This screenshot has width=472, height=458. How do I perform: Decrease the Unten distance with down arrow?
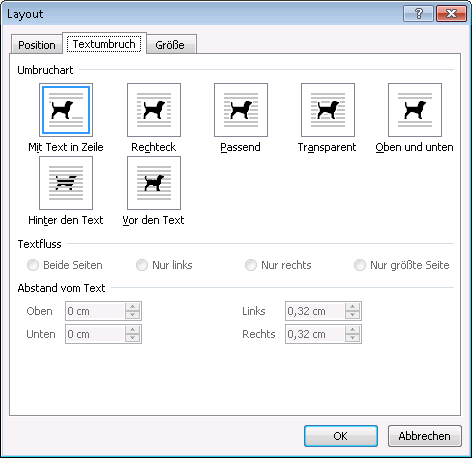click(133, 338)
